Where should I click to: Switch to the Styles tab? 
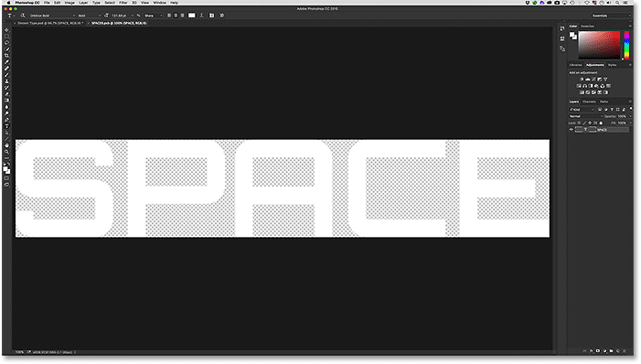point(612,65)
